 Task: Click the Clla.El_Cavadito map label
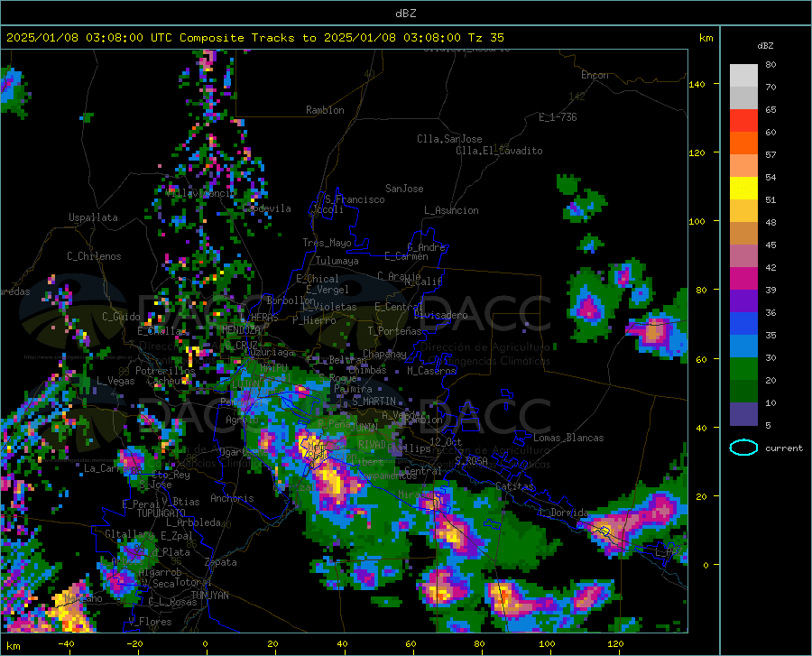tap(499, 151)
